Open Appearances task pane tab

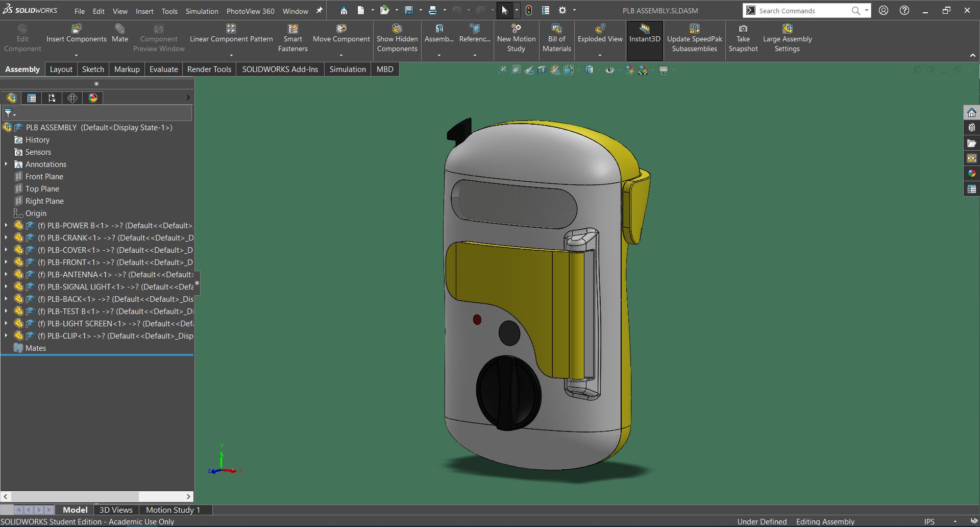pyautogui.click(x=972, y=174)
